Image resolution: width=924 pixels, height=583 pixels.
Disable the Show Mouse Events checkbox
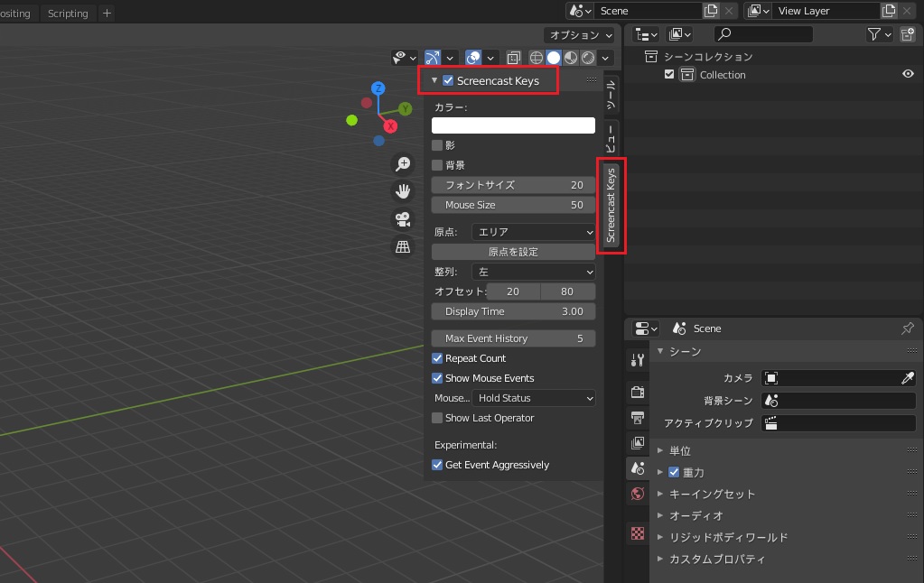(x=437, y=378)
